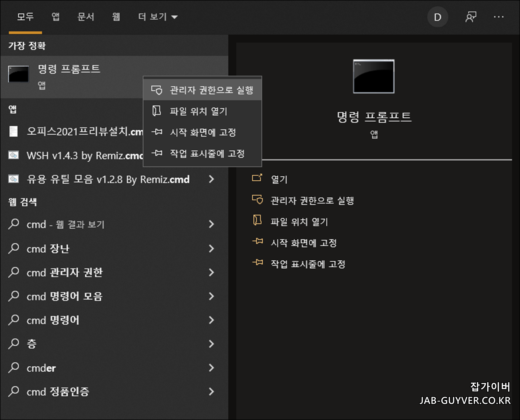Choose 파일 위치 열기 from the context menu
Image resolution: width=520 pixels, height=420 pixels.
point(198,111)
